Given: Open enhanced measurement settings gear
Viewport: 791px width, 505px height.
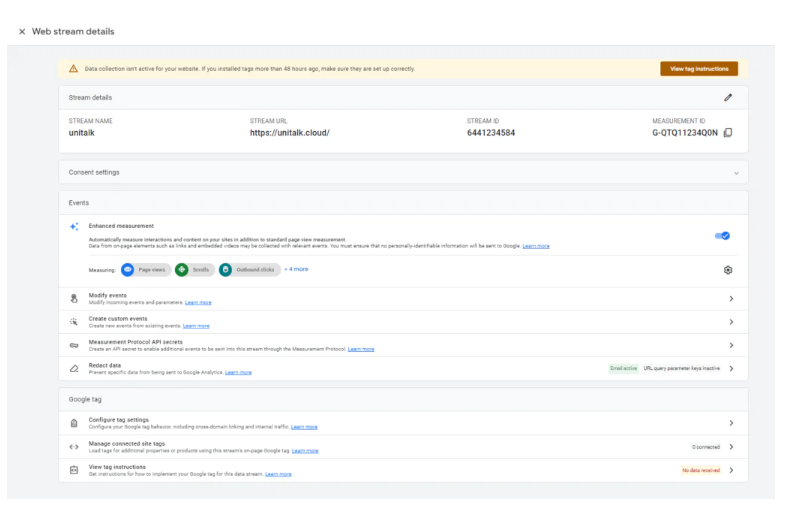Looking at the screenshot, I should [x=728, y=270].
